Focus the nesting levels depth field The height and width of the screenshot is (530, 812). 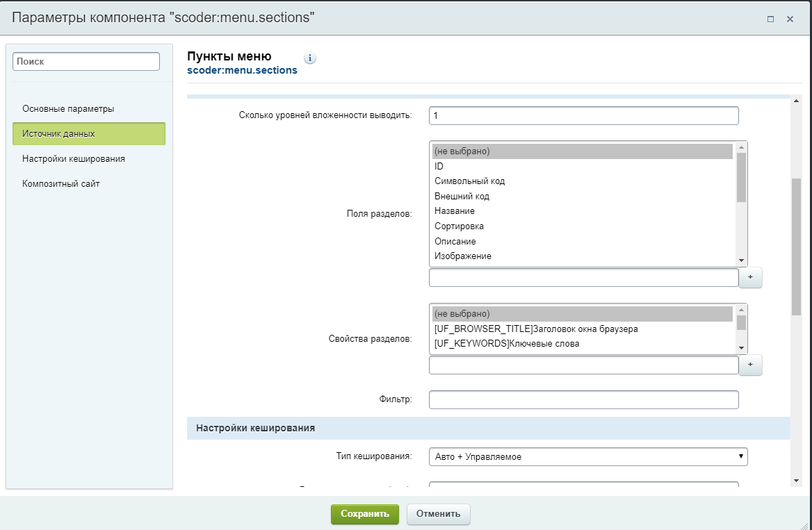583,115
